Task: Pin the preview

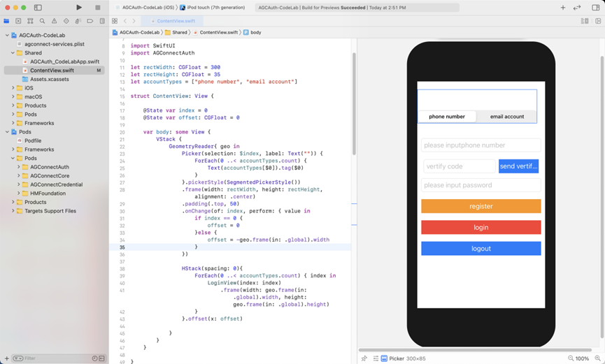Action: pos(364,358)
